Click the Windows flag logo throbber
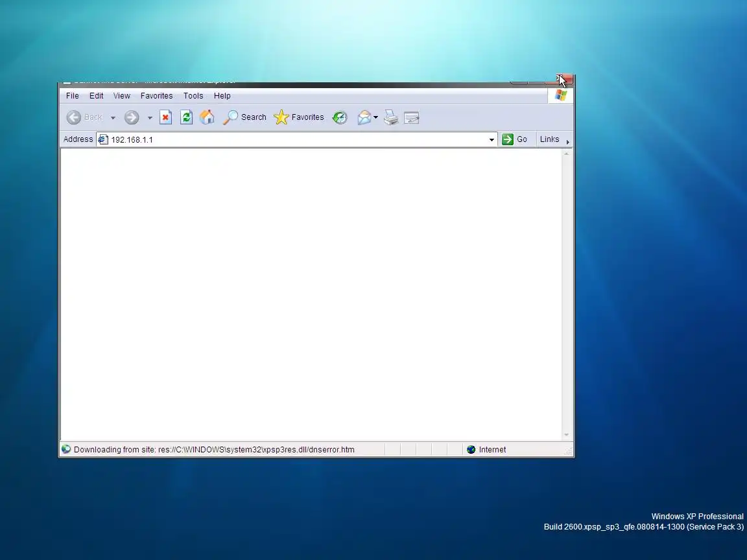Viewport: 747px width, 560px height. click(x=561, y=95)
